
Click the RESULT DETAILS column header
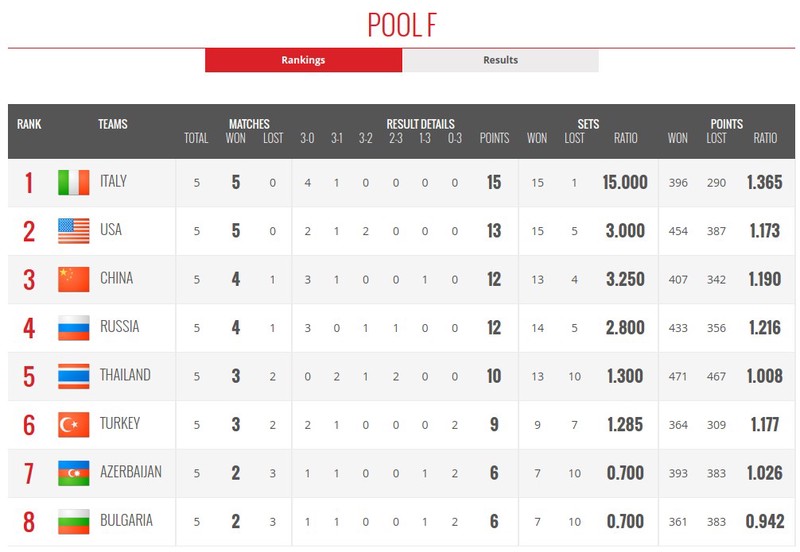420,124
